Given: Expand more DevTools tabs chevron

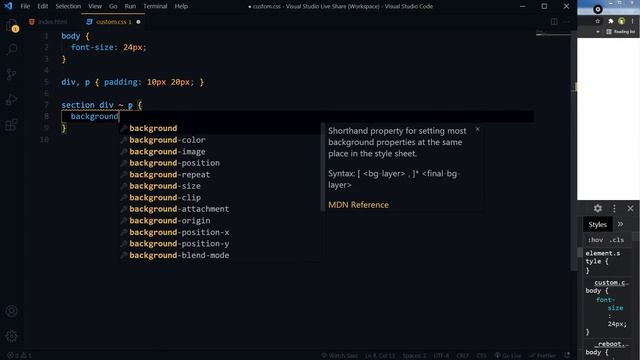Looking at the screenshot, I should [620, 224].
